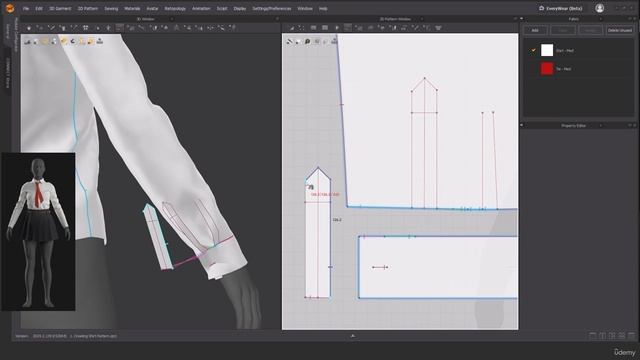
Task: Select the second layout icon in status bar
Action: pyautogui.click(x=602, y=336)
